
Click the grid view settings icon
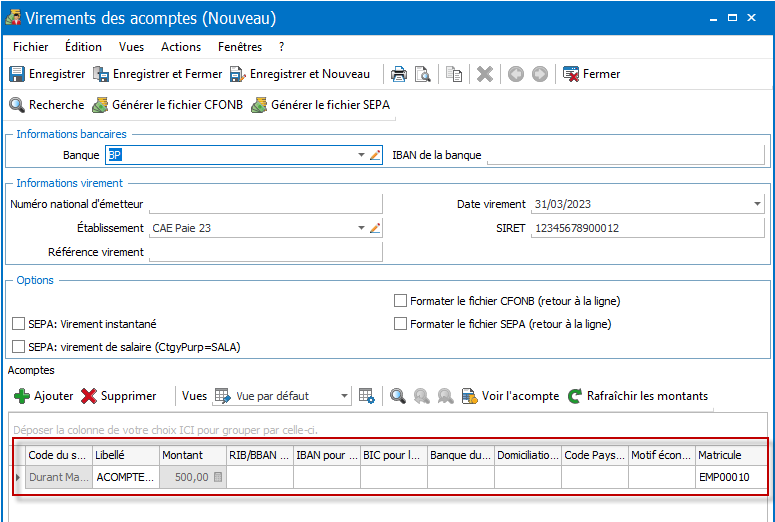tap(367, 396)
